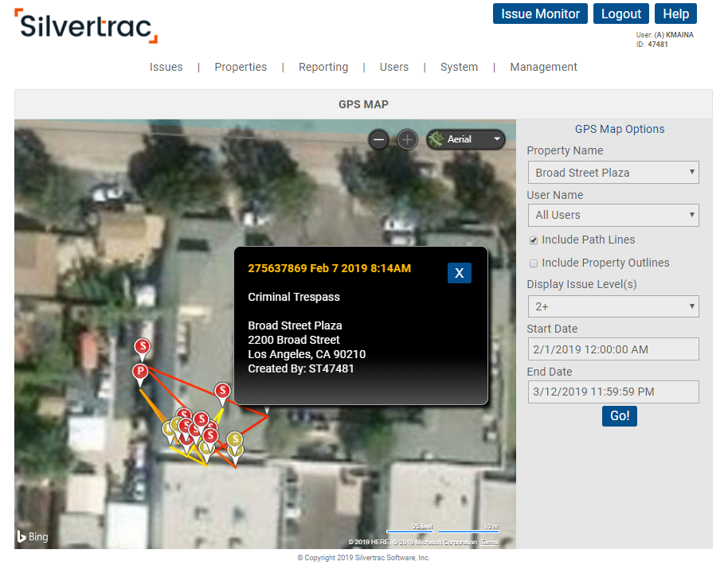Edit the Start Date field
This screenshot has height=569, width=728.
click(x=613, y=349)
